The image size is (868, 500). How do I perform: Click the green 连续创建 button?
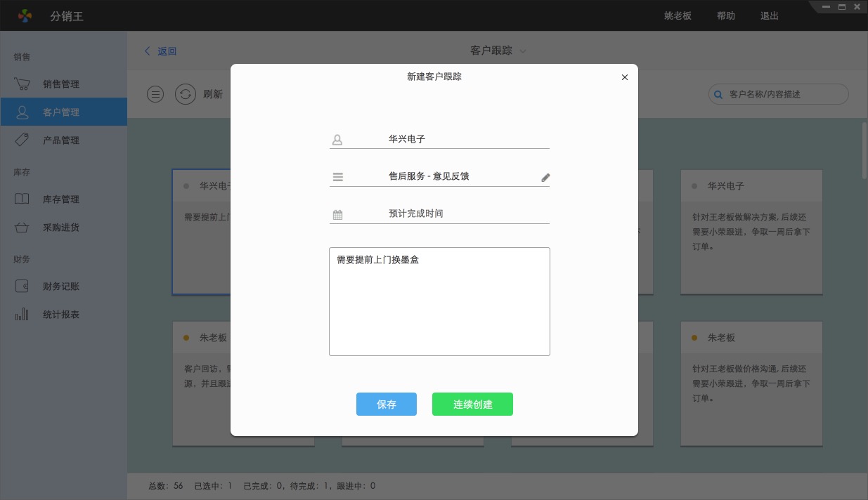tap(472, 404)
